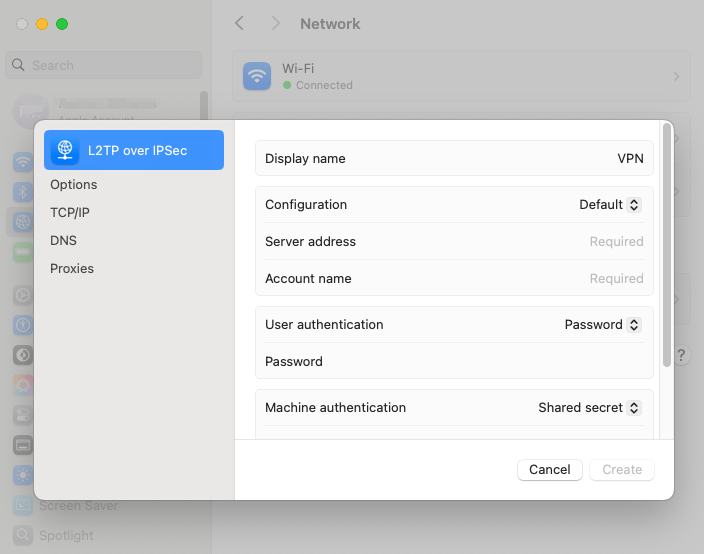Click the Cancel button
The height and width of the screenshot is (554, 704).
550,470
